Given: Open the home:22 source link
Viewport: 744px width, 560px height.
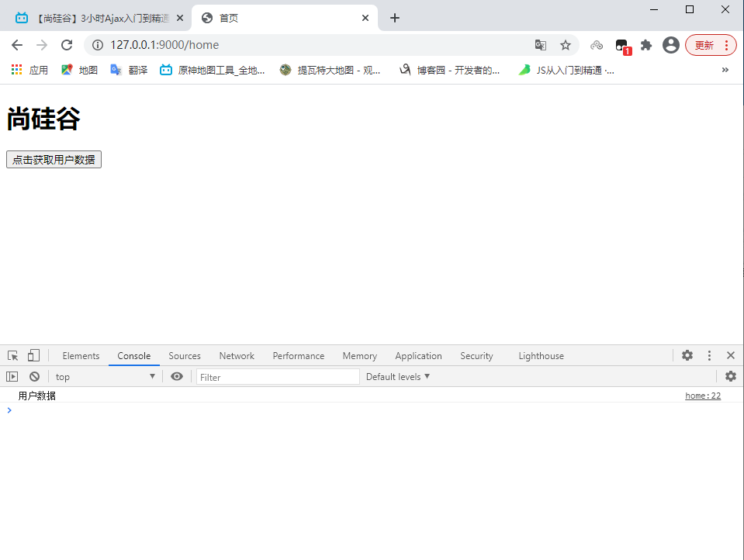Looking at the screenshot, I should point(703,396).
